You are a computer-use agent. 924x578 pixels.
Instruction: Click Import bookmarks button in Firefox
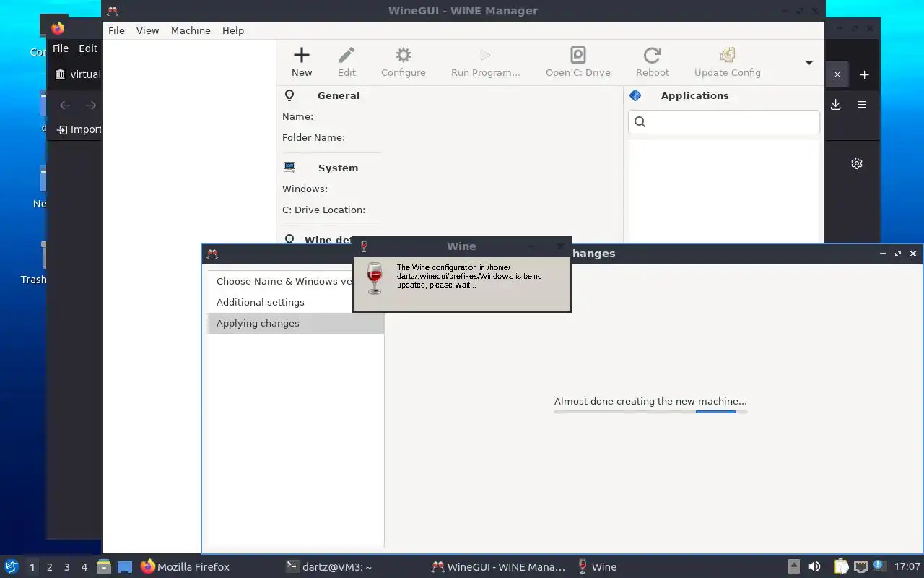pos(79,129)
